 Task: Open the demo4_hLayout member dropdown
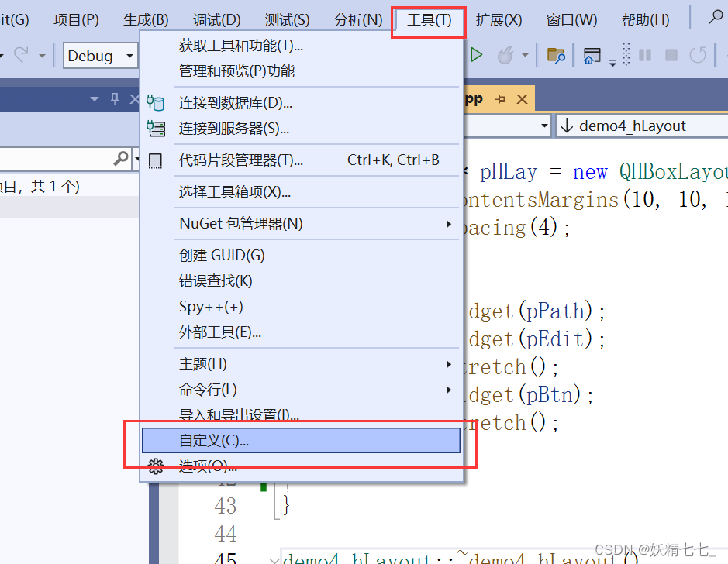point(643,126)
